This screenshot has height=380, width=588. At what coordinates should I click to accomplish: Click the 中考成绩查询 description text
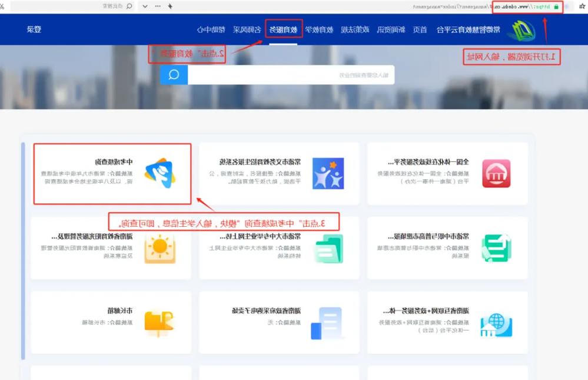87,177
